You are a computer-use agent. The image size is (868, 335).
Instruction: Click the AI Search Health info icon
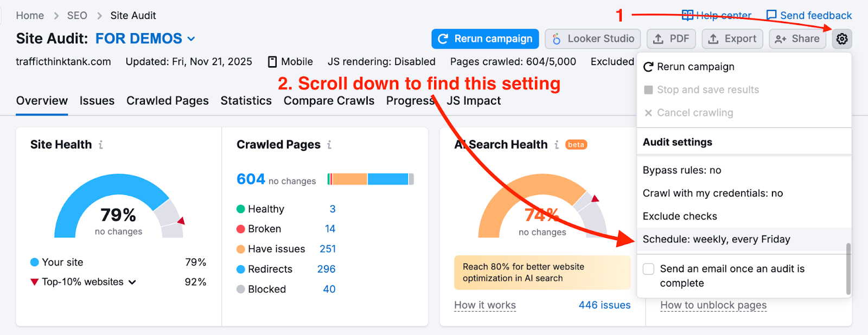[556, 144]
